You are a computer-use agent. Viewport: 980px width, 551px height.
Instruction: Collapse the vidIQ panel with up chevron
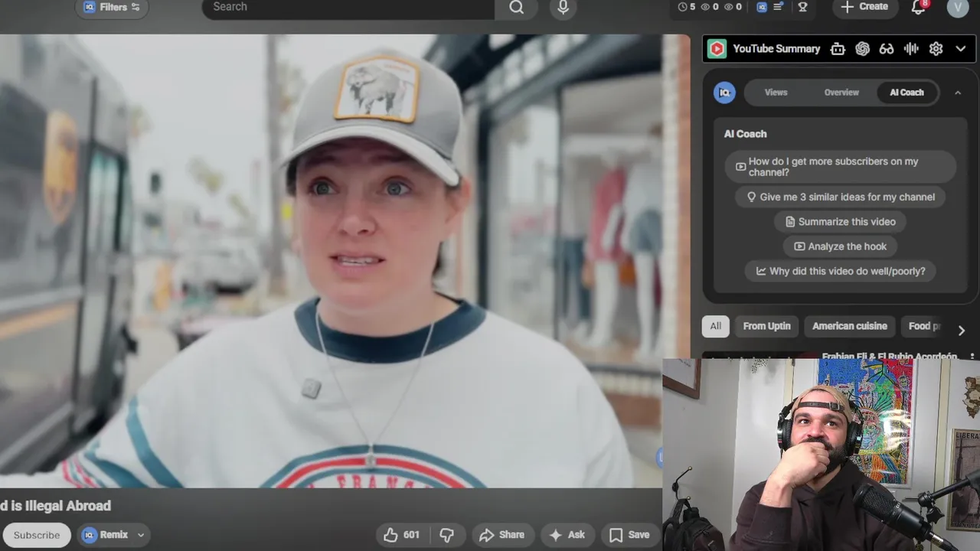pyautogui.click(x=958, y=93)
